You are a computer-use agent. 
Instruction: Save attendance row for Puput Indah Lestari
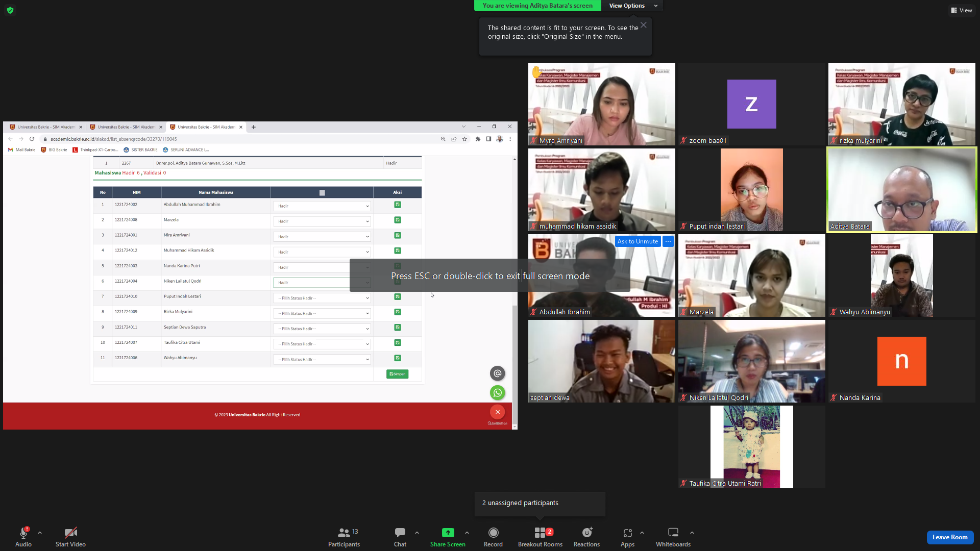pyautogui.click(x=398, y=296)
